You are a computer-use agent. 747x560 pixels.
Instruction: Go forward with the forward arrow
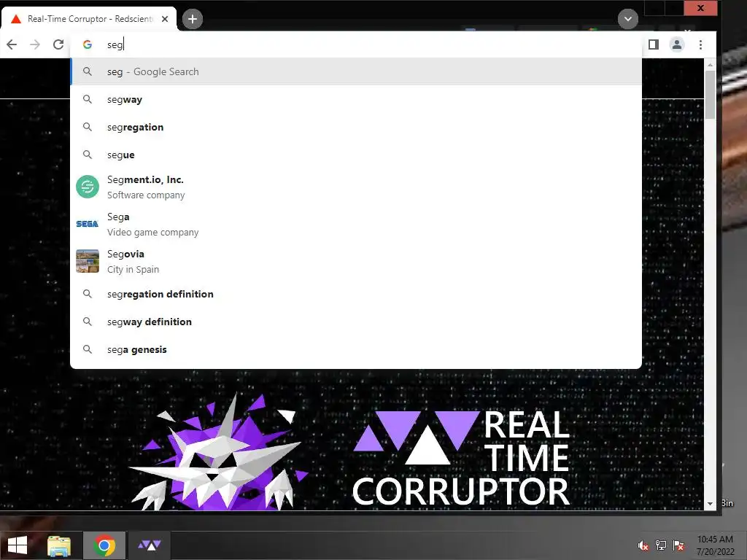point(35,44)
